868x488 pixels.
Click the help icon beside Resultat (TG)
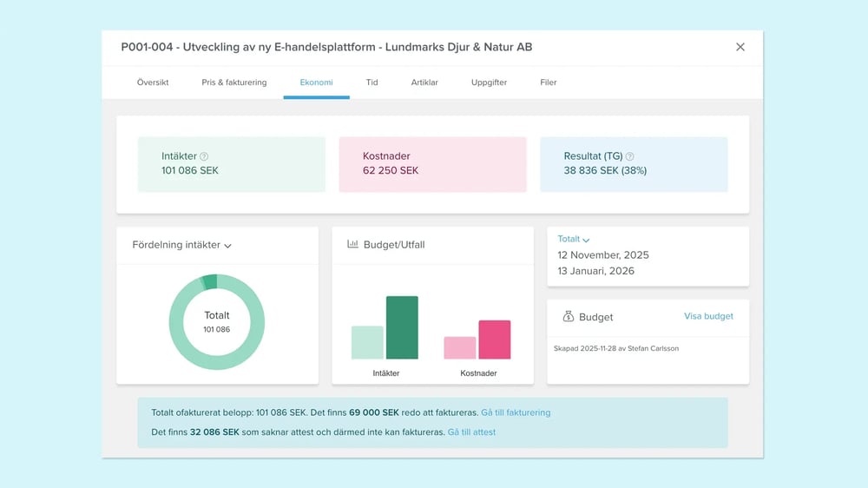coord(629,156)
